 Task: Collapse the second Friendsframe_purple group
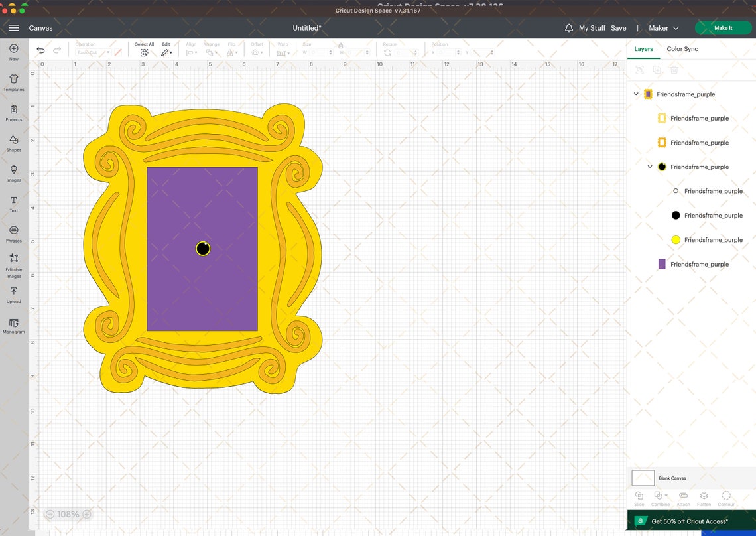click(x=650, y=167)
